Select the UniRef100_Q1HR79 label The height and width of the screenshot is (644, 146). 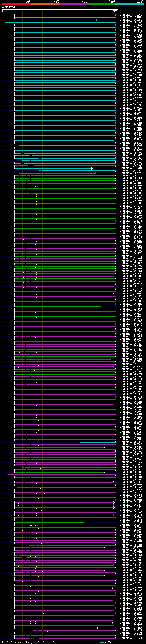coord(131,249)
